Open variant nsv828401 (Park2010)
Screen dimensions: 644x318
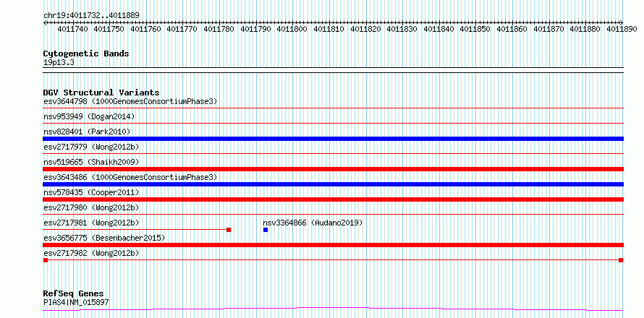(x=87, y=132)
